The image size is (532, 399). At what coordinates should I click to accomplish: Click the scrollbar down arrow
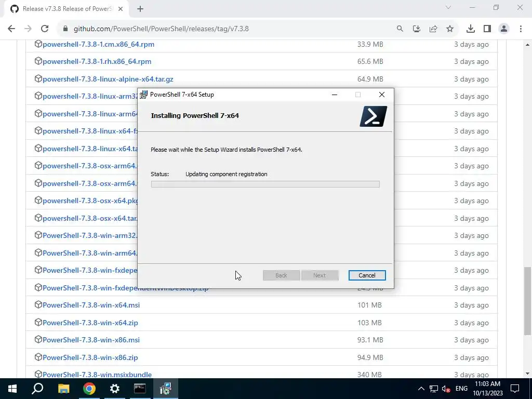point(527,374)
